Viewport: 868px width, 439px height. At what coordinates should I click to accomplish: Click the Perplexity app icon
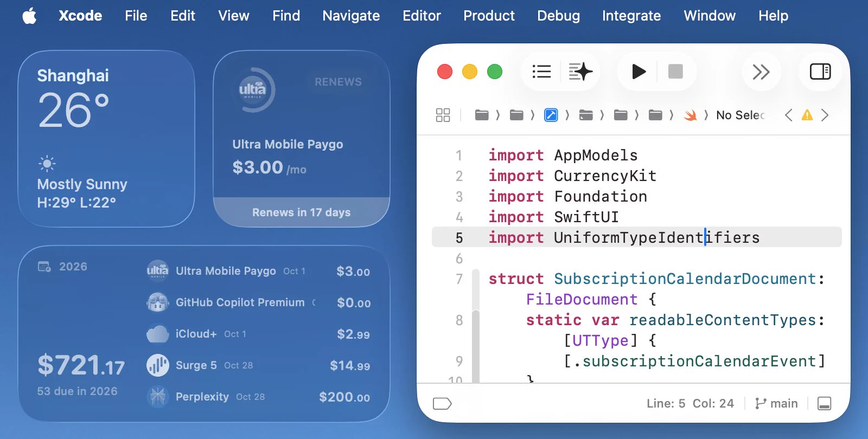[x=157, y=396]
